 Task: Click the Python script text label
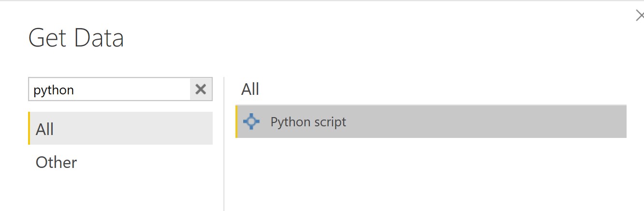308,121
